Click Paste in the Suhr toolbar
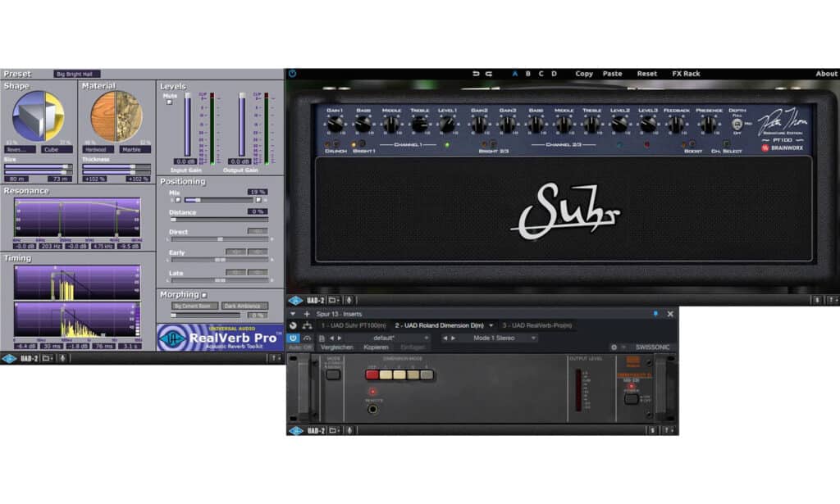Screen dimensions: 840x504 [612, 74]
